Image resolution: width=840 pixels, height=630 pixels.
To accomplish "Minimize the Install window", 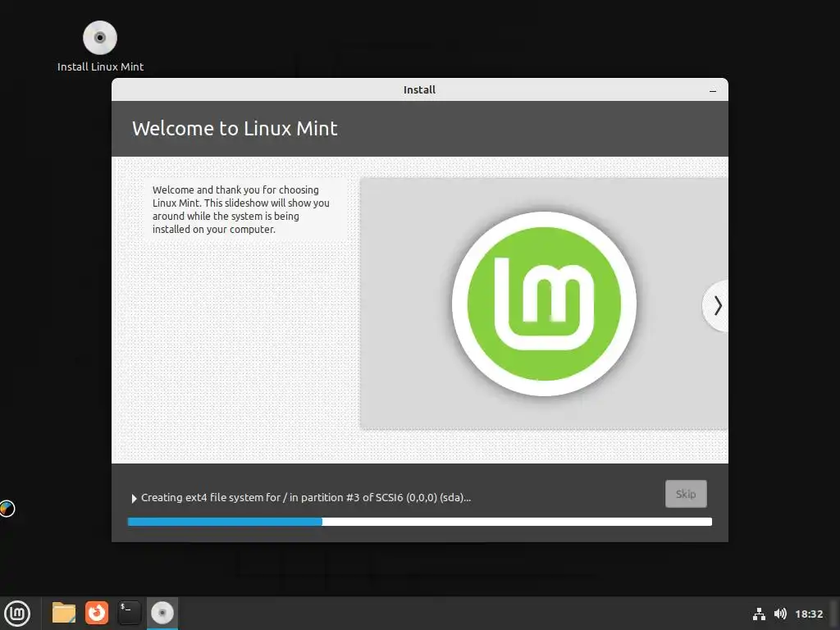I will click(x=713, y=90).
